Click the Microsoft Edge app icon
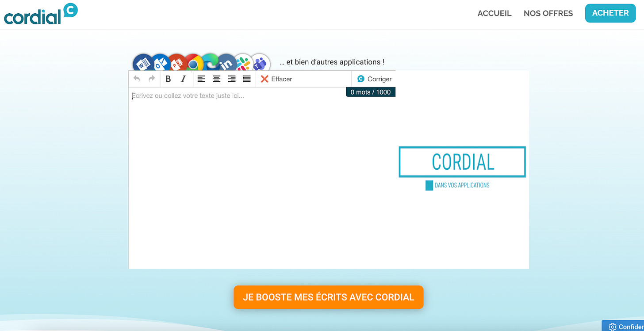This screenshot has height=331, width=644. 211,63
